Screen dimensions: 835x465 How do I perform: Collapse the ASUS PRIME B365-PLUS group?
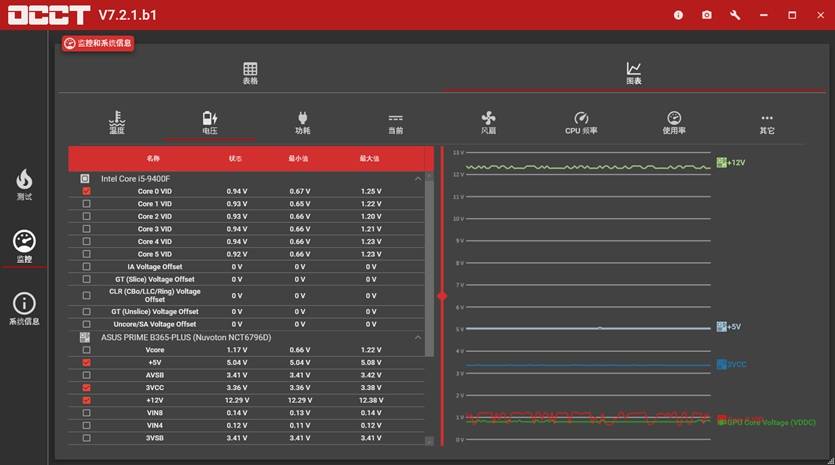point(418,337)
